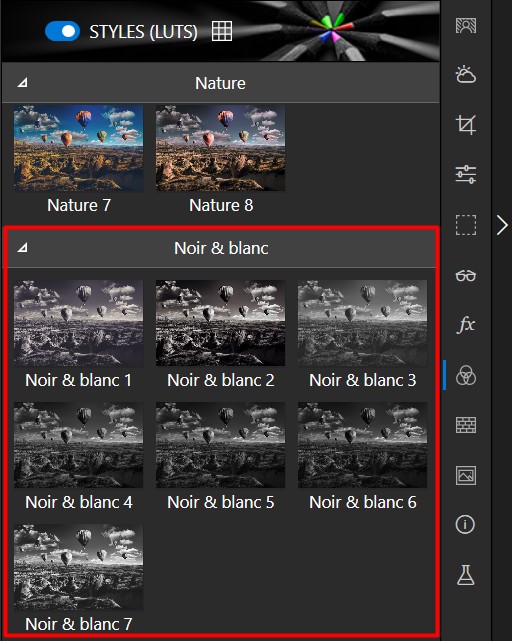Collapse the Nature category triangle
Viewport: 512px width, 641px height.
click(x=22, y=83)
